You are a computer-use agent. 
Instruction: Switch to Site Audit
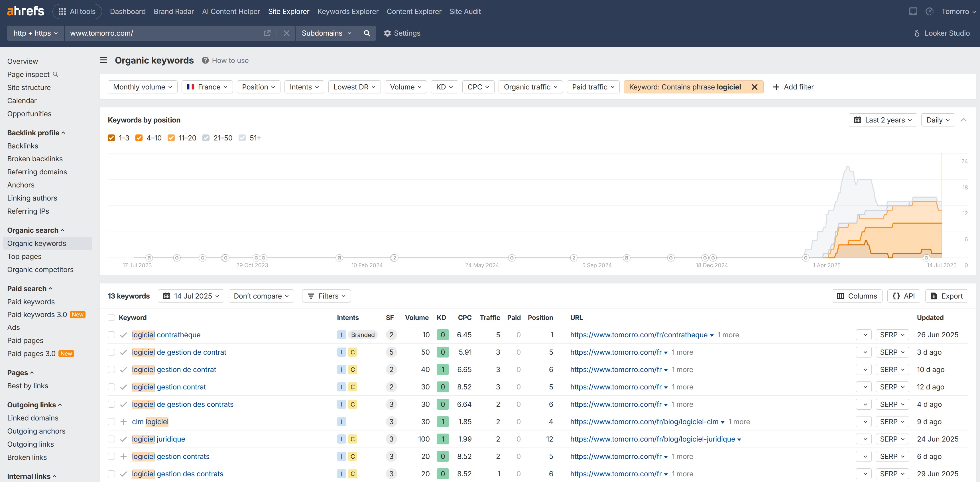pyautogui.click(x=465, y=11)
